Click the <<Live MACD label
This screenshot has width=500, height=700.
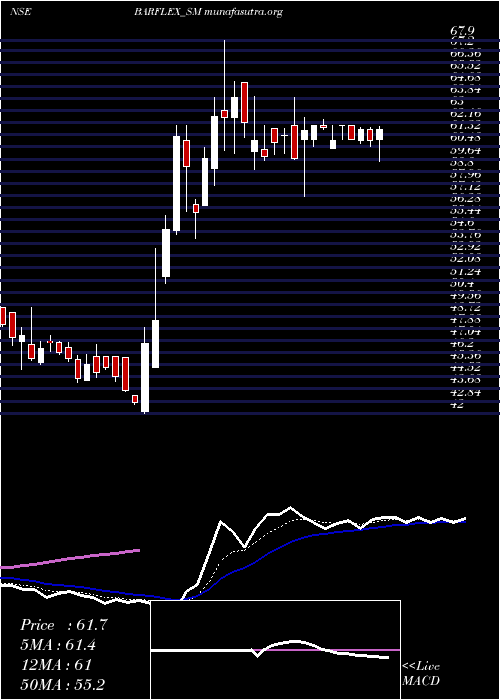point(421,674)
